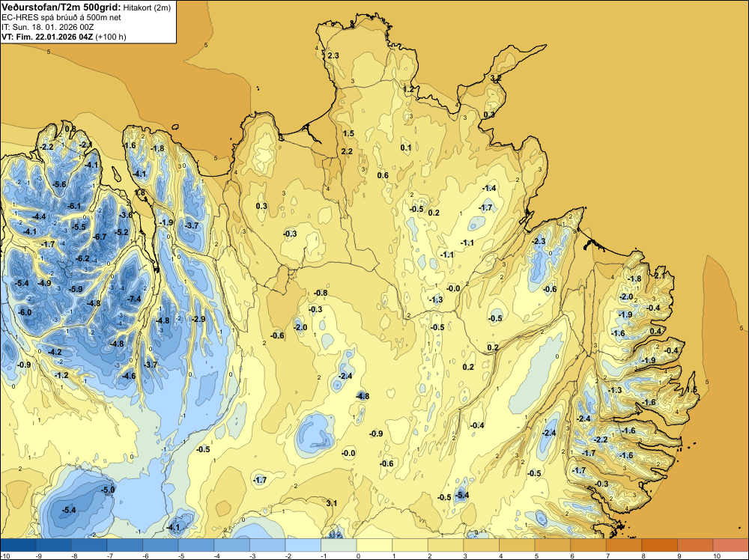749x560 pixels.
Task: Select legend color for 2 to 3 degrees
Action: 446,545
